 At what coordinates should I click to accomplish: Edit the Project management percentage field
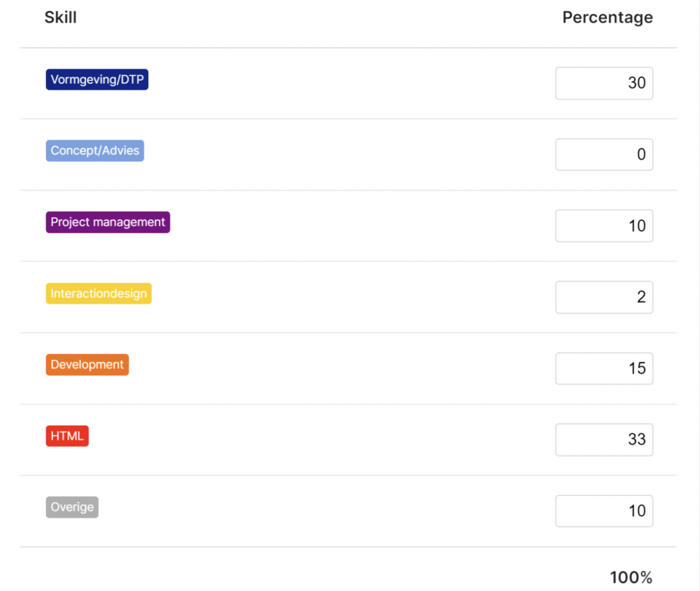(604, 226)
